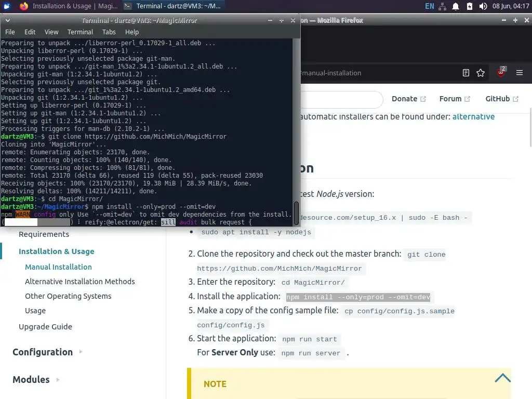Open the terminal Tabs menu
The height and width of the screenshot is (399, 532).
point(109,32)
